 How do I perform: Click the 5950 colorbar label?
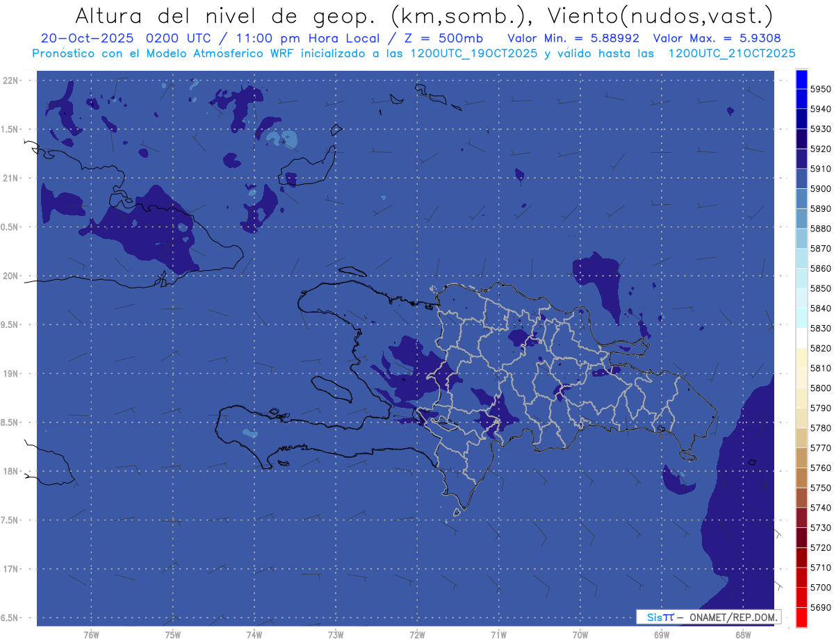coord(821,89)
